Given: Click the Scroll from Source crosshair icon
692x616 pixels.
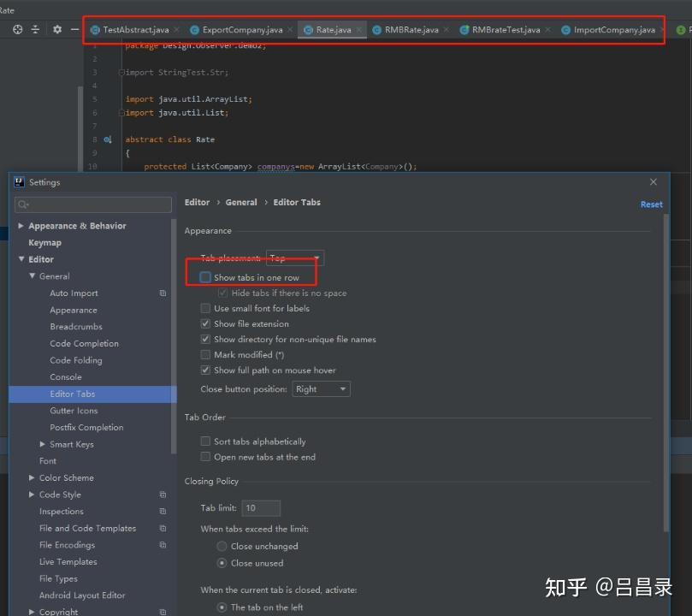Looking at the screenshot, I should (16, 28).
